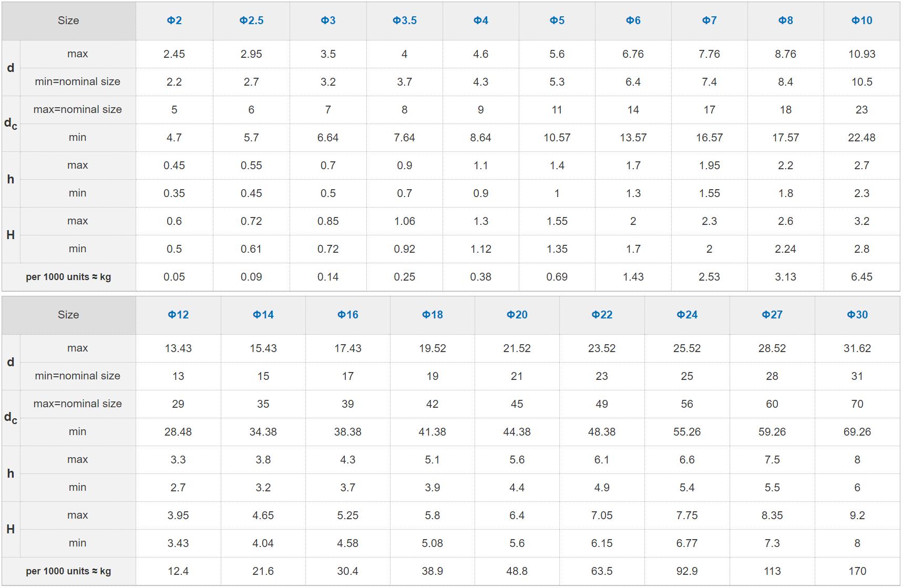Open the Φ20 size link
Screen dimensions: 903x588
[517, 315]
